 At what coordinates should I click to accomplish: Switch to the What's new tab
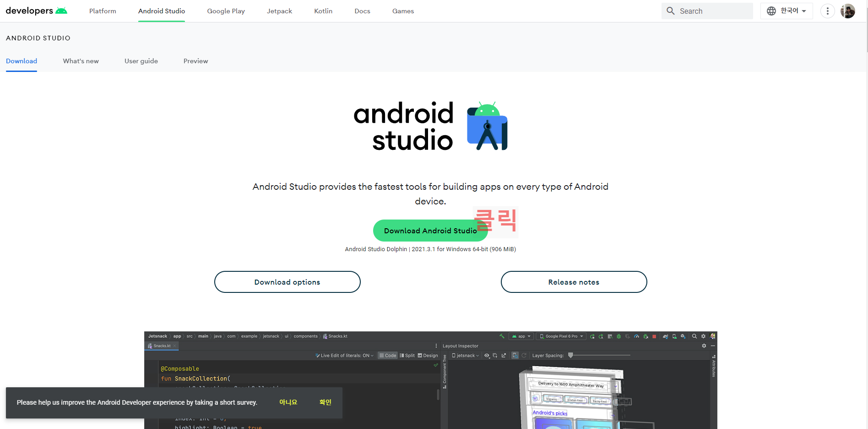coord(81,61)
